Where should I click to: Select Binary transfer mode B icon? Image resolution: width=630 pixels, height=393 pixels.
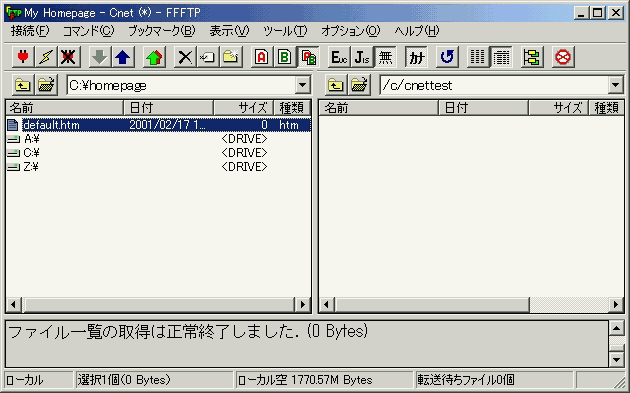pyautogui.click(x=284, y=57)
